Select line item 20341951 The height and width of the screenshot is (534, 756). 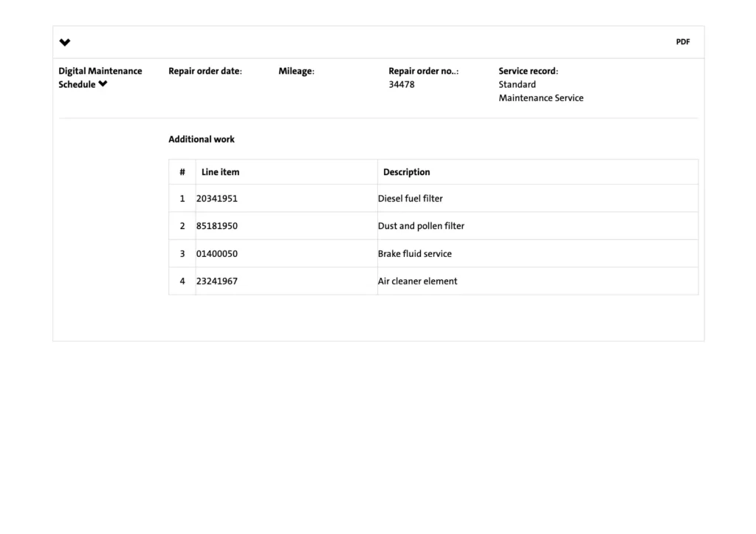coord(217,199)
